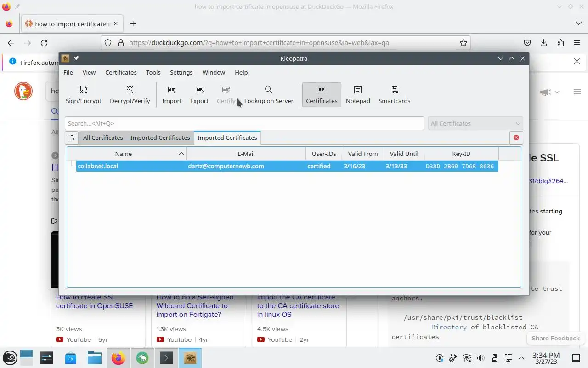Open the Sign/Encrypt tool in Kleopatra
This screenshot has height=368, width=588.
pyautogui.click(x=83, y=95)
